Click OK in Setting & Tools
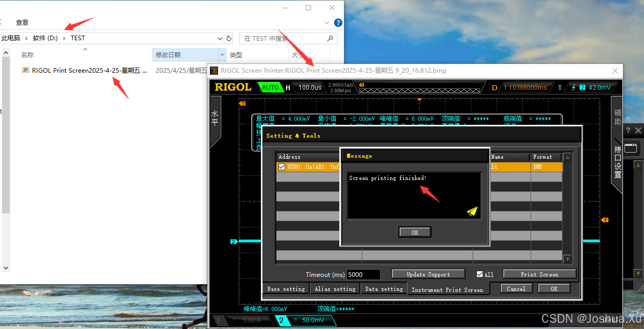Viewport: 644px width, 329px height. tap(554, 289)
